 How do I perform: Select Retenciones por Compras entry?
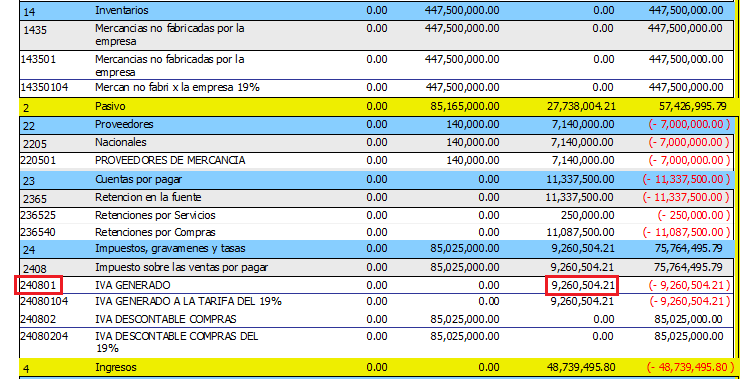point(155,232)
